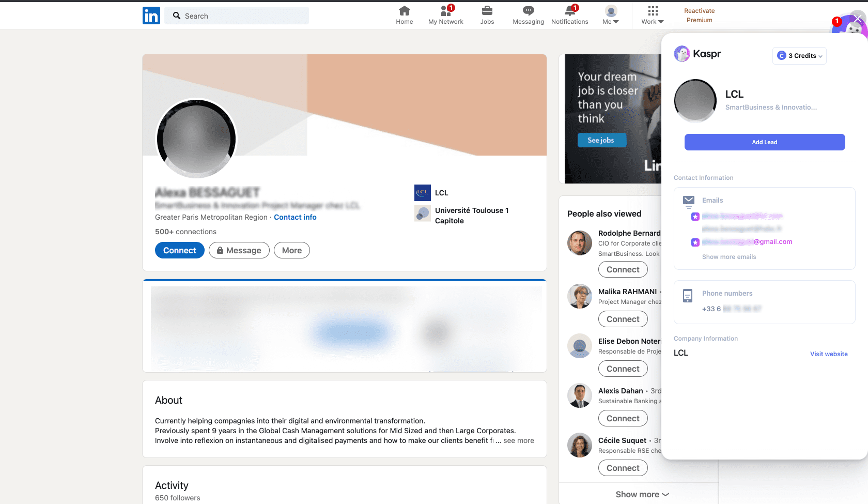
Task: Click the @gmail.com email entry
Action: pyautogui.click(x=747, y=242)
